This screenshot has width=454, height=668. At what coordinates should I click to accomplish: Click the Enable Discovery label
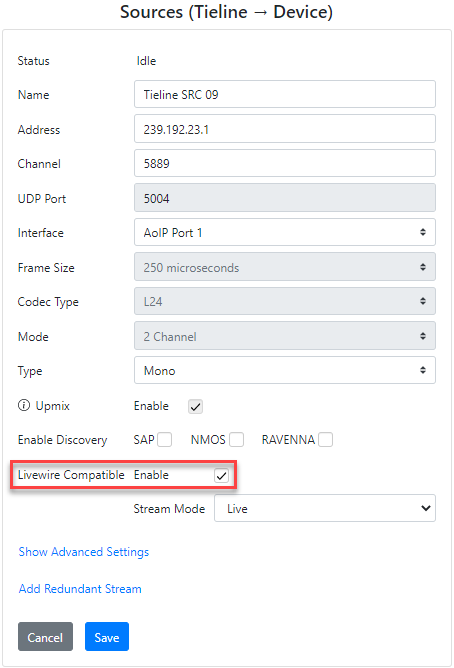point(63,440)
